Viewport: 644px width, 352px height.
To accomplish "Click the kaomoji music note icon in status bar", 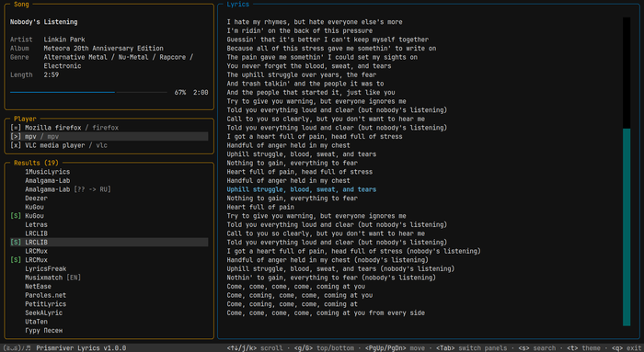I will pyautogui.click(x=17, y=348).
